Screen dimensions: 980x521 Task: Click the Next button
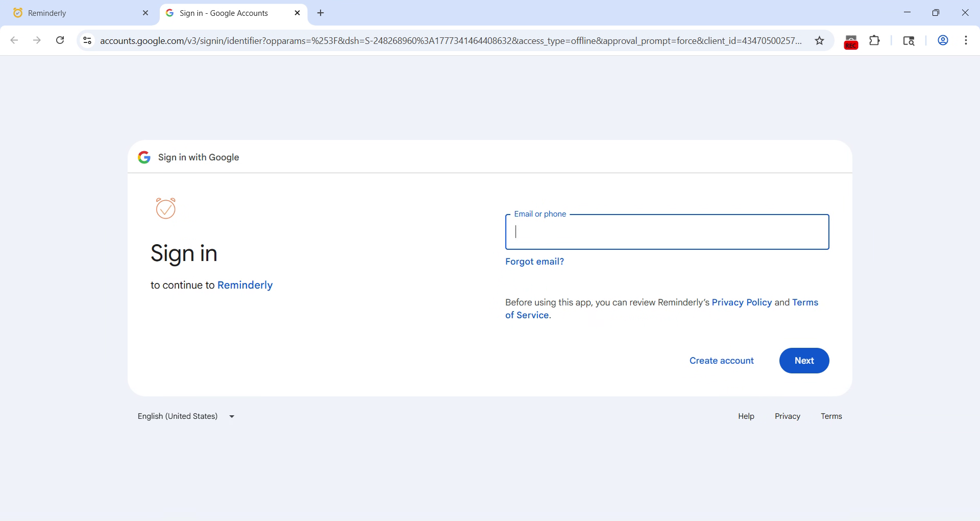(804, 361)
